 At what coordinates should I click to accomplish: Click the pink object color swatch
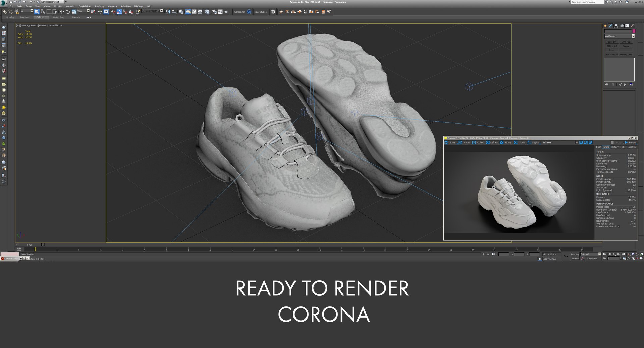point(634,31)
